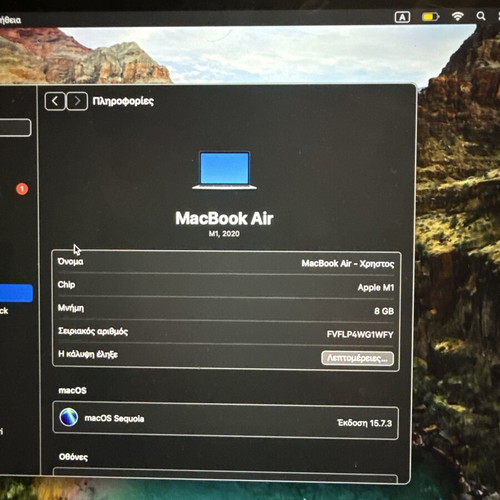Open Spotlight search magnifier icon
Screen dimensions: 500x500
[x=481, y=16]
